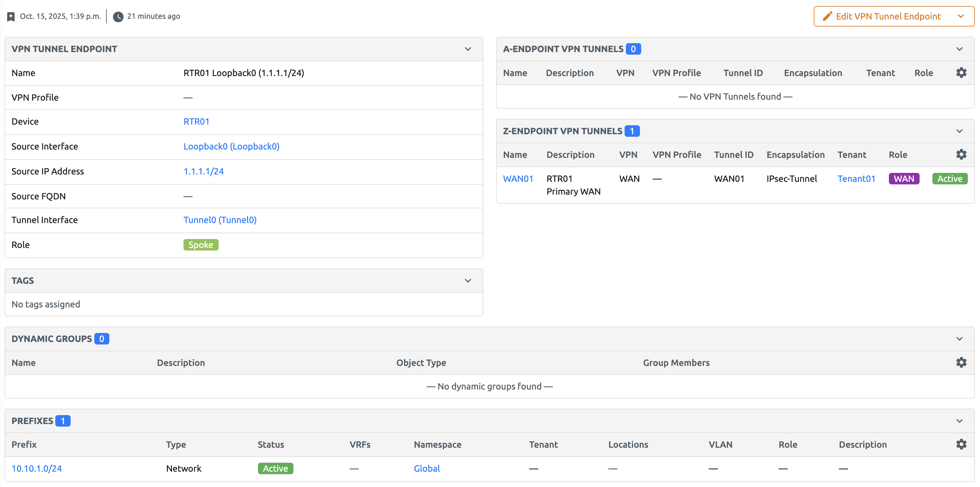Click the gear icon in Dynamic Groups table

point(961,362)
